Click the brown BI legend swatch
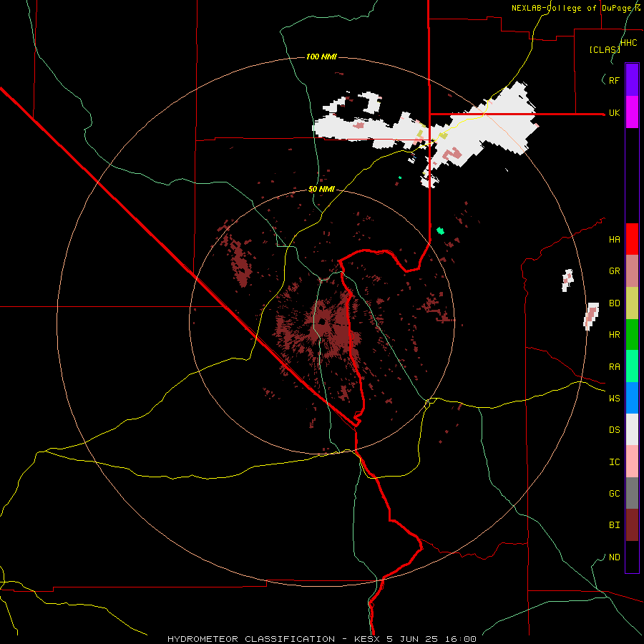 pyautogui.click(x=632, y=525)
